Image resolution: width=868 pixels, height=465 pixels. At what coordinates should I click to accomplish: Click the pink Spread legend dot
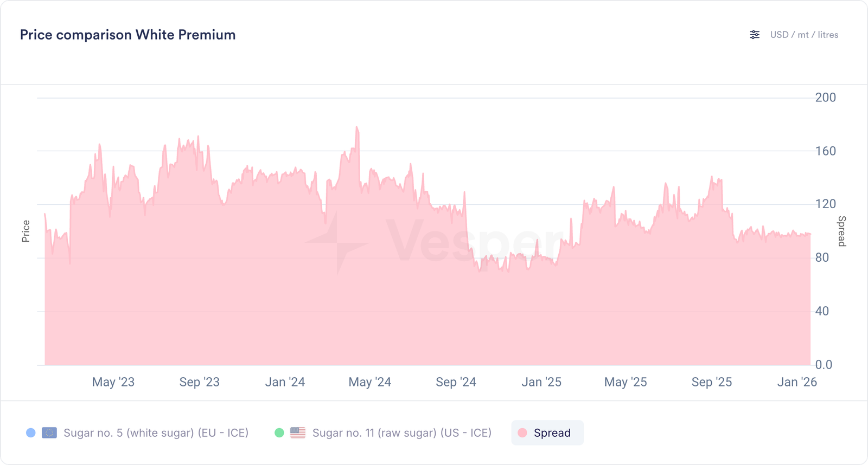(522, 433)
